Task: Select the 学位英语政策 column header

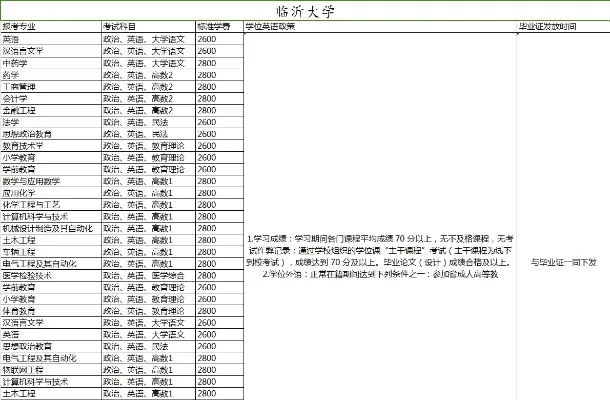Action: point(380,27)
